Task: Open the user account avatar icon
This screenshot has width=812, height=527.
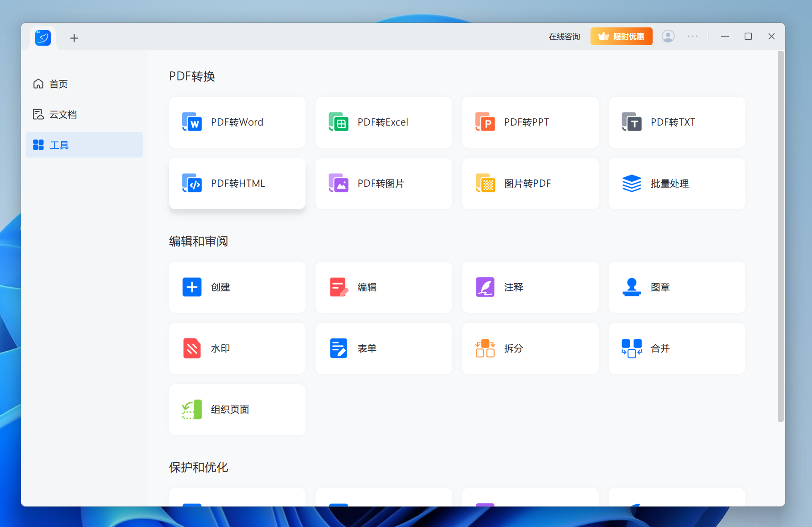Action: [x=668, y=36]
